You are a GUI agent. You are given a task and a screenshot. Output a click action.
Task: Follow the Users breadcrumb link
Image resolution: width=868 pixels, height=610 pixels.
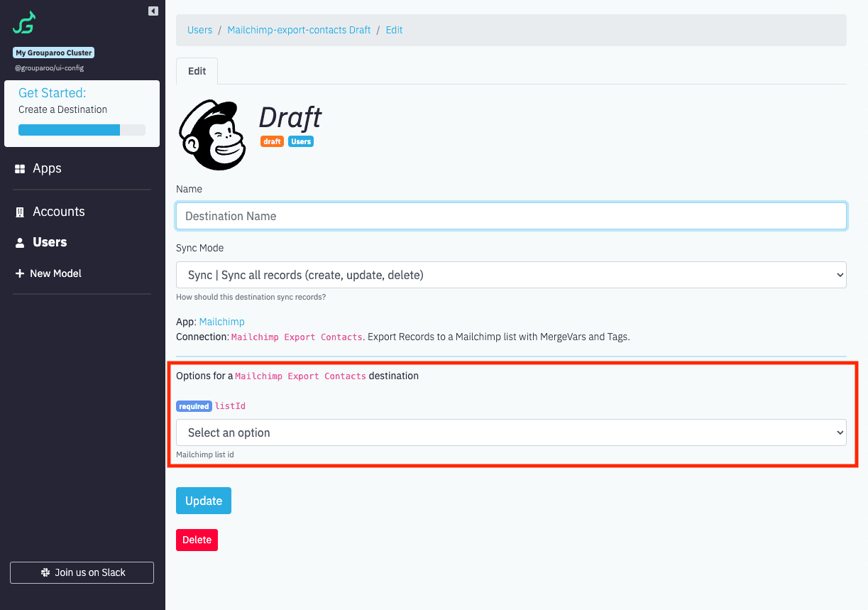(200, 30)
